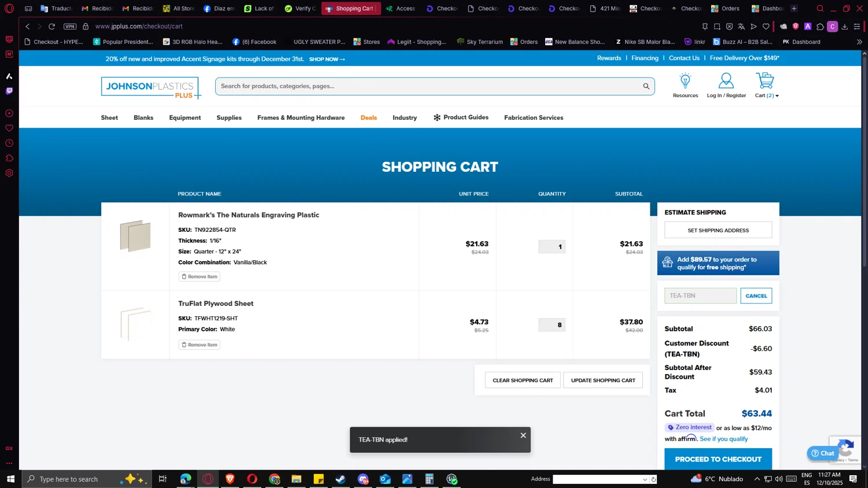
Task: Click Rowmark's Engraving Plastic product thumbnail
Action: pyautogui.click(x=135, y=236)
